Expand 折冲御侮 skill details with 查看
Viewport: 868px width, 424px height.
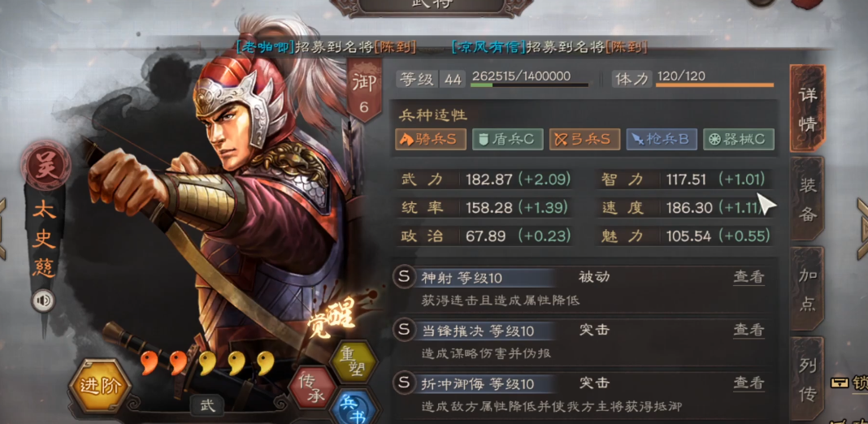pos(749,383)
